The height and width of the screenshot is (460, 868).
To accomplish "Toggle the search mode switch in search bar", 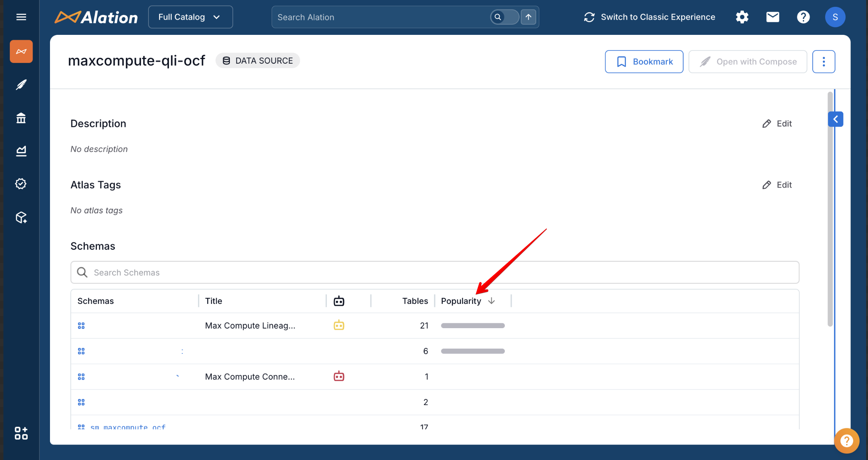I will pos(504,17).
